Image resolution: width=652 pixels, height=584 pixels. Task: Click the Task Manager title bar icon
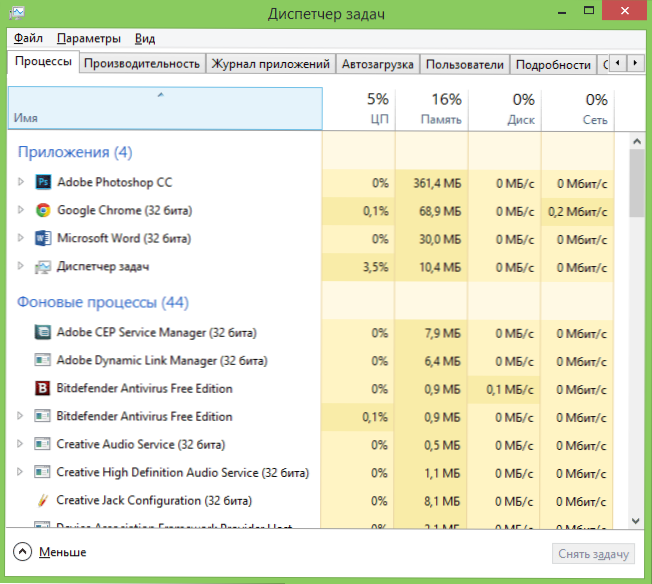point(17,13)
